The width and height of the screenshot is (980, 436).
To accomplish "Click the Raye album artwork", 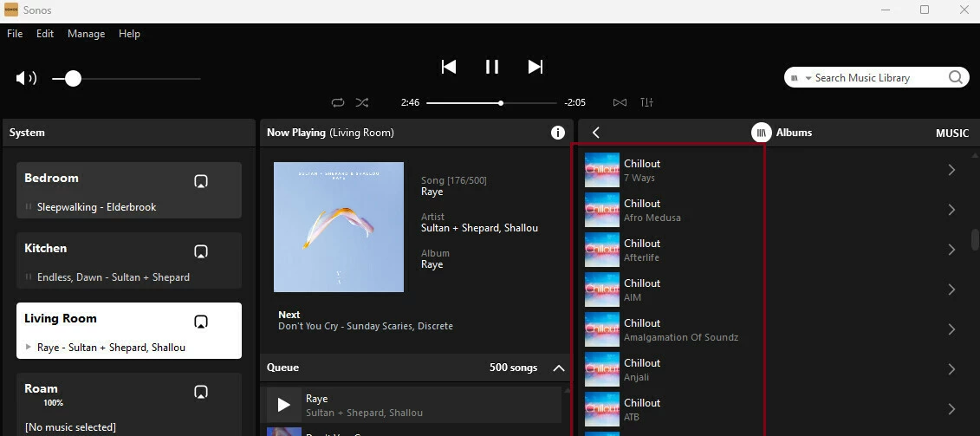I will (x=339, y=227).
